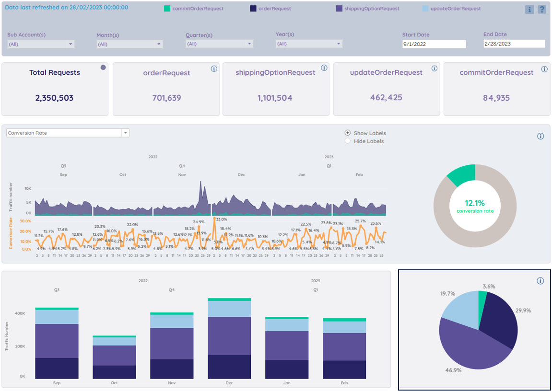This screenshot has height=392, width=552.
Task: Click grey dot on Total Requests card
Action: click(103, 68)
